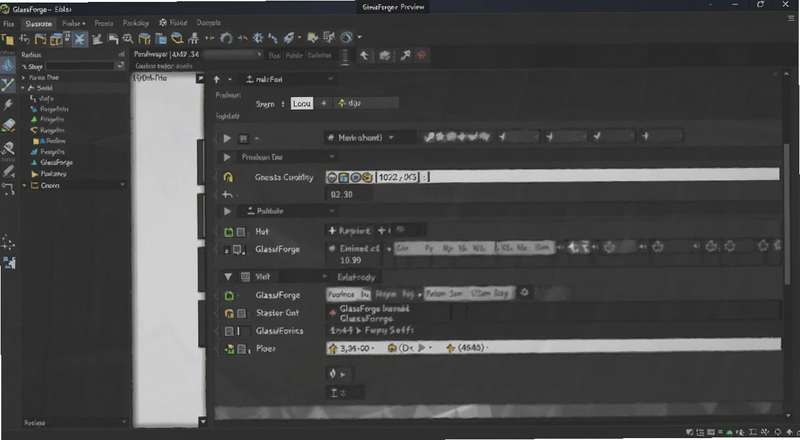Expand the Prealoun Eno section triangle

tap(227, 157)
